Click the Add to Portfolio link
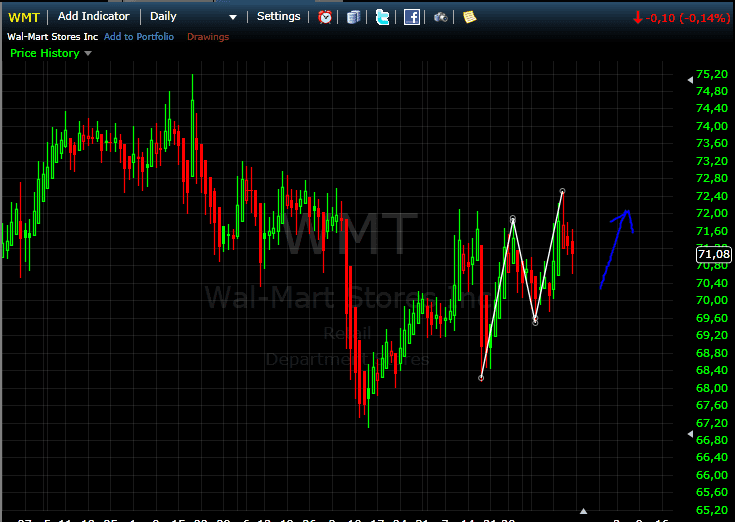Screen dimensions: 735x522 pyautogui.click(x=139, y=37)
